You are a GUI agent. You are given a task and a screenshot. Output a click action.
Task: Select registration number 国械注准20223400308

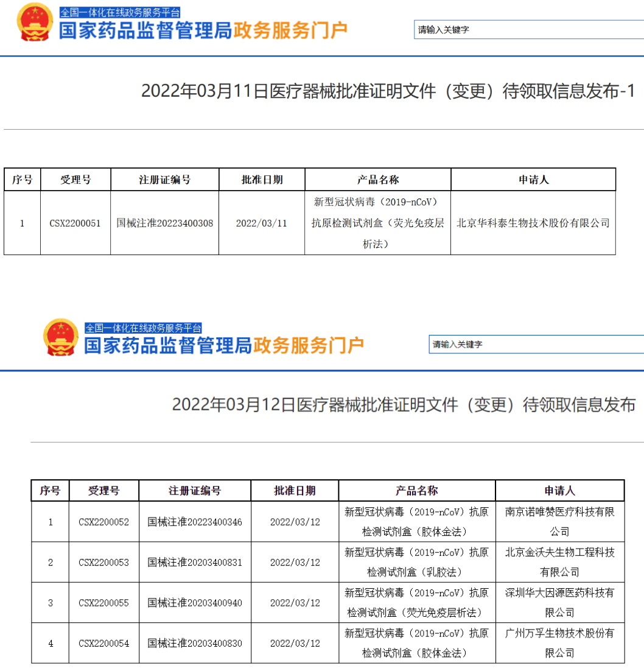[x=164, y=222]
